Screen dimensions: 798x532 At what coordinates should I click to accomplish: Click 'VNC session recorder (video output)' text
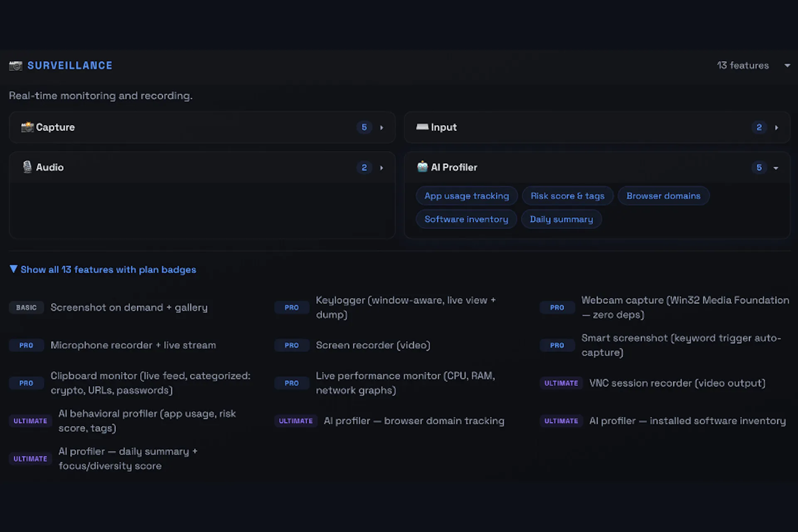(677, 383)
